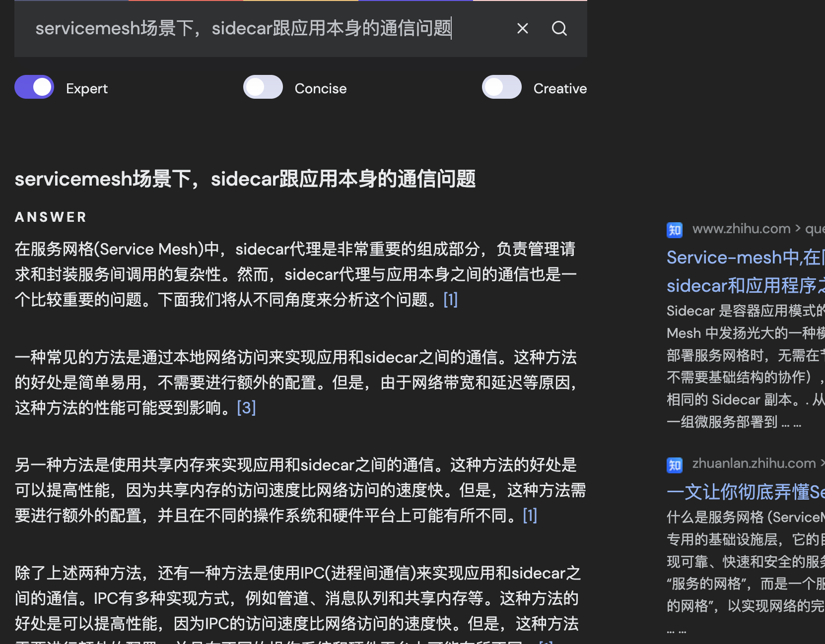Click the servicemesh场景下 question heading
This screenshot has width=825, height=644.
tap(245, 179)
